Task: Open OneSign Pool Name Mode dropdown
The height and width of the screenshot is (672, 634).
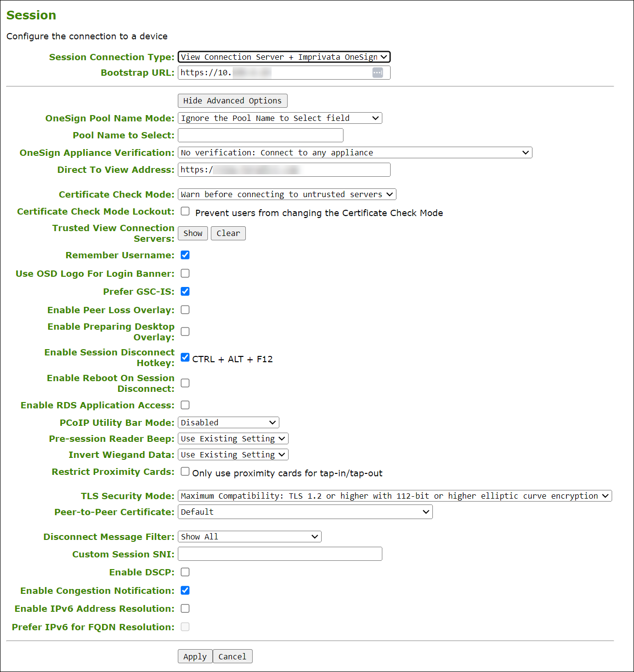Action: point(280,118)
